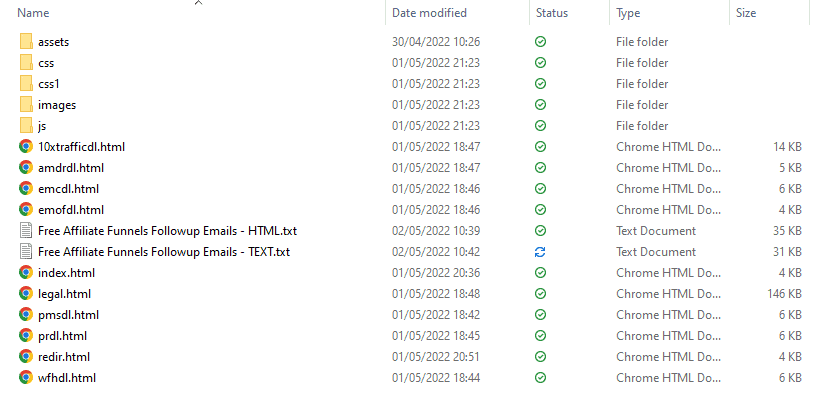The image size is (838, 406).
Task: Click the Chrome icon beside 10xtrafficdl.html
Action: tap(26, 147)
